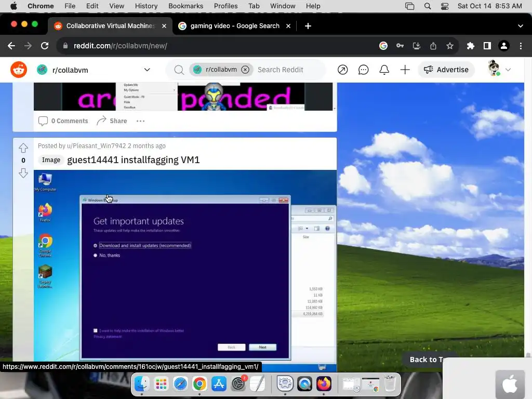Click the install app icon in address bar
Screen dimensions: 532x399
tap(417, 46)
